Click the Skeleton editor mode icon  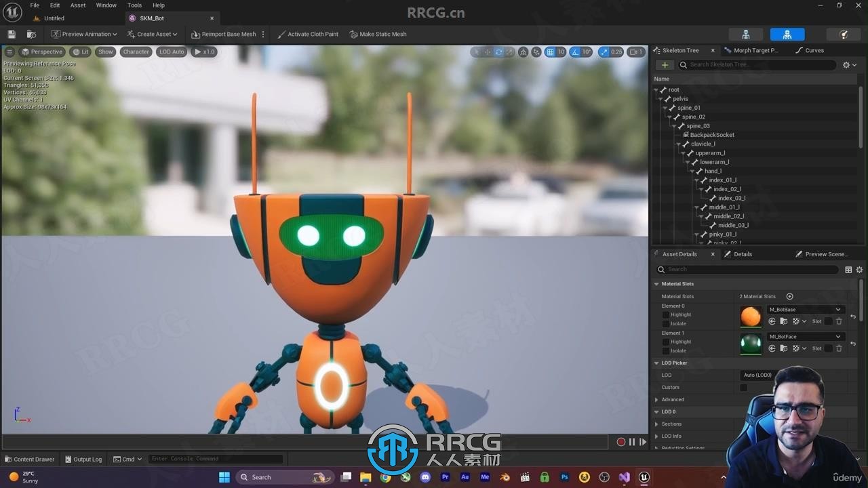click(x=745, y=34)
